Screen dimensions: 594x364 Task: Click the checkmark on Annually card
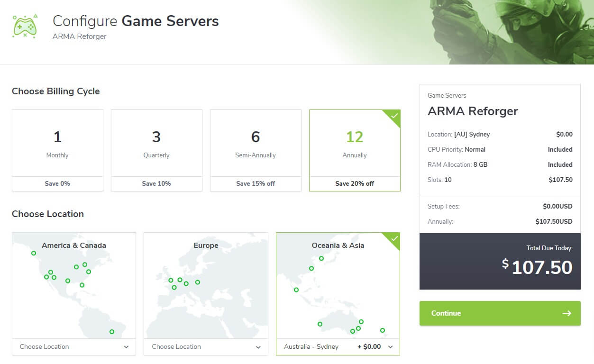pos(394,116)
